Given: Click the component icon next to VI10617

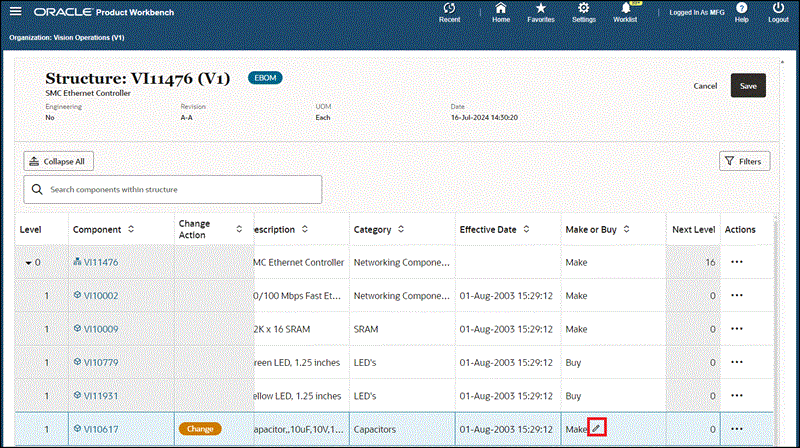Looking at the screenshot, I should pyautogui.click(x=77, y=429).
